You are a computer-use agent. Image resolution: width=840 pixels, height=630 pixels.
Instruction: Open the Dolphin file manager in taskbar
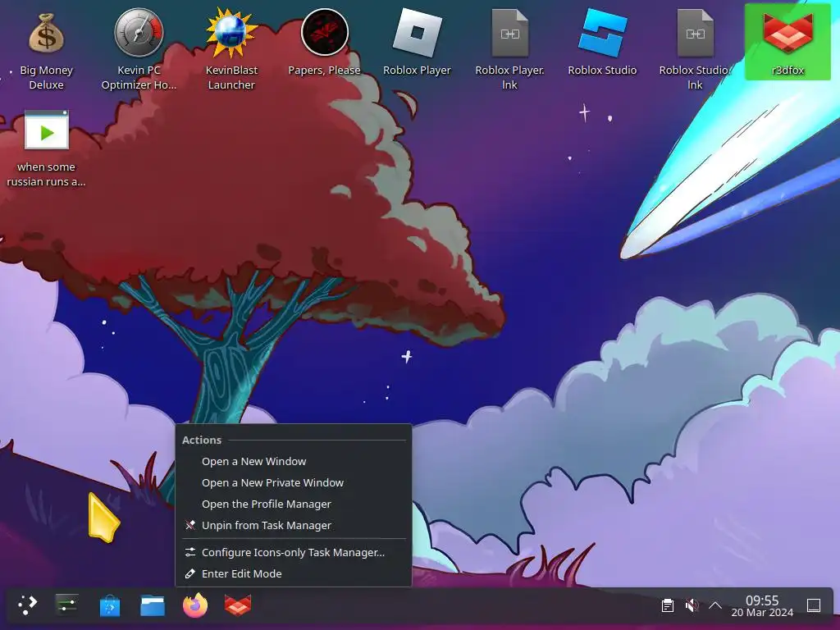click(x=153, y=606)
